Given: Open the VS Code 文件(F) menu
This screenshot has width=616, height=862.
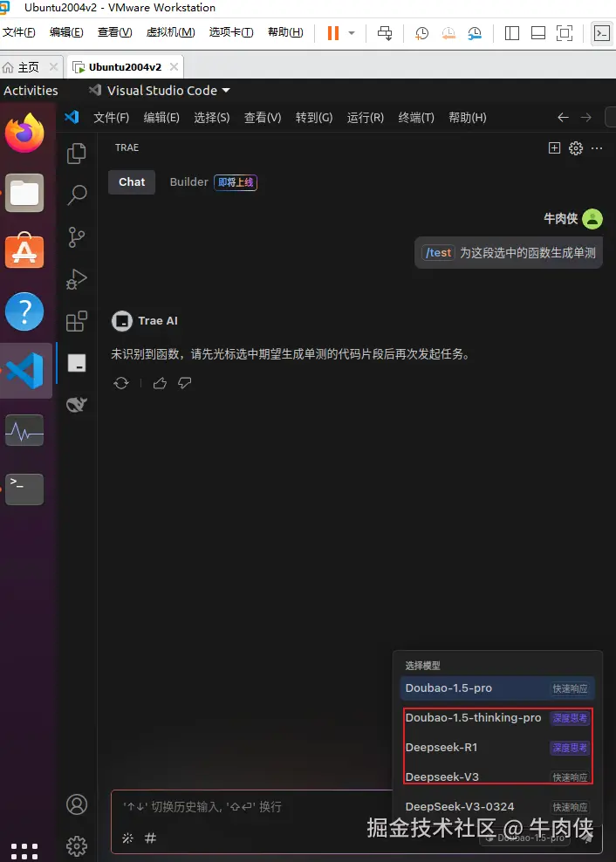Looking at the screenshot, I should [x=111, y=118].
